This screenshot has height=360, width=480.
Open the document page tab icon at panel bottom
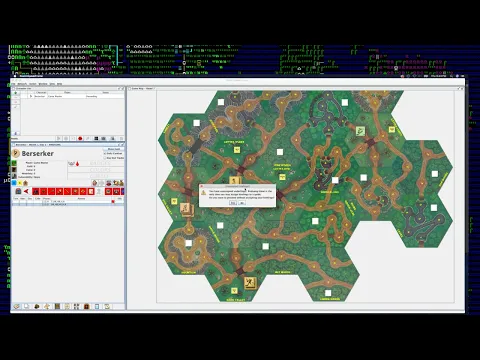pos(26,306)
